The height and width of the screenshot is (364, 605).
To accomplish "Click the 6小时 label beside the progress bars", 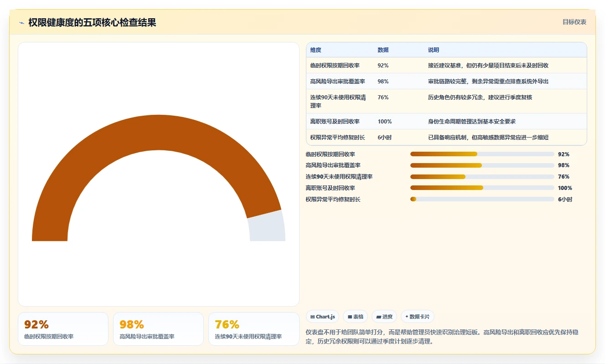I will (565, 200).
